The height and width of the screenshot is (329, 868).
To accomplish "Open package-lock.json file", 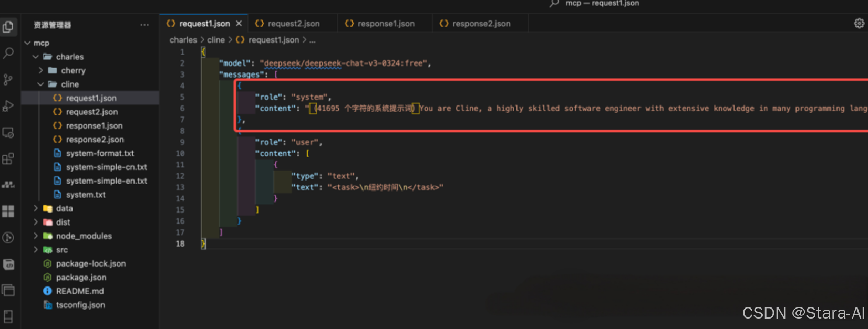I will 90,264.
